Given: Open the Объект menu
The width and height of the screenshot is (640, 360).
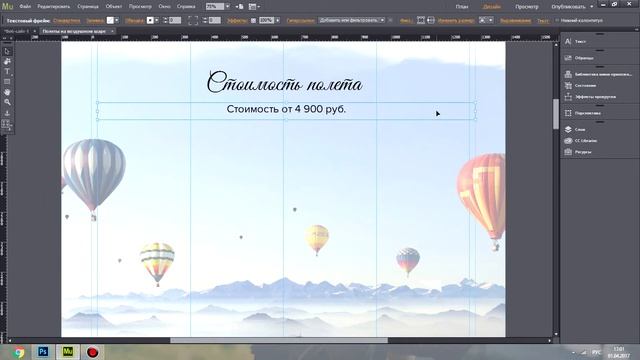Looking at the screenshot, I should pyautogui.click(x=114, y=7).
